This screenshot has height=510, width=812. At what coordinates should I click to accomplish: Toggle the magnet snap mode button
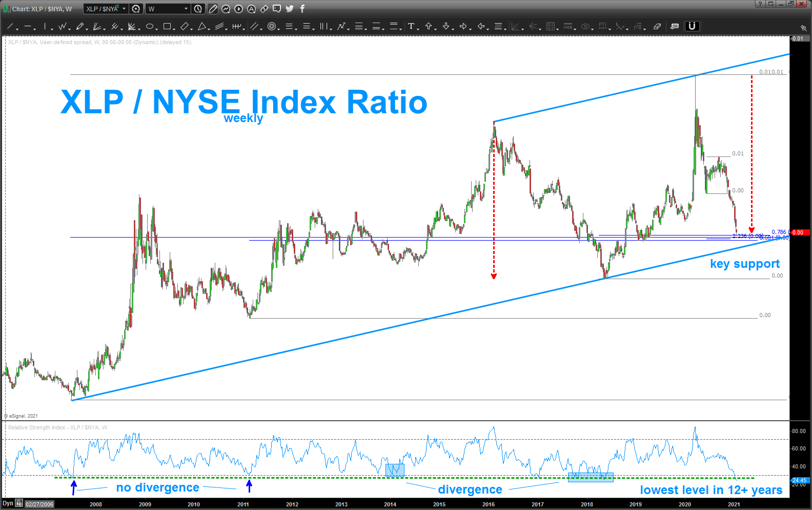coord(692,26)
